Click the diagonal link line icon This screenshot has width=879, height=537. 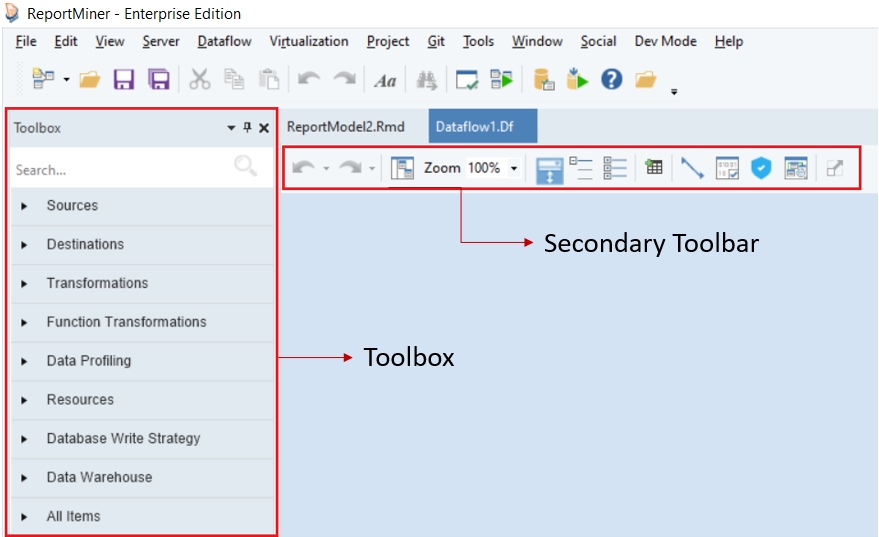click(x=692, y=168)
